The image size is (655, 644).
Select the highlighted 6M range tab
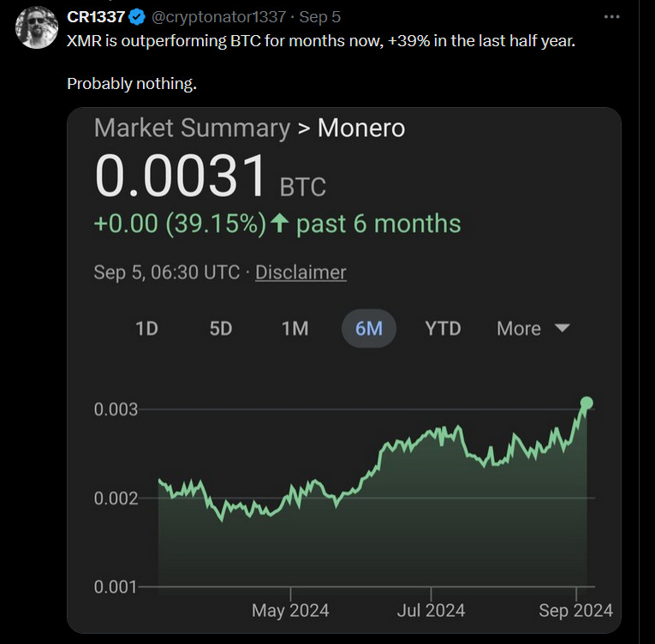[x=369, y=329]
